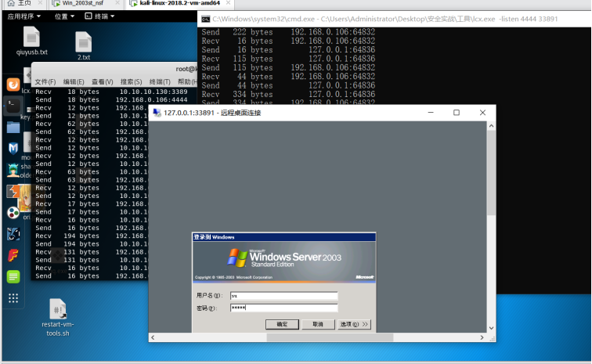
Task: Click the remote desktop horizontal scrollbar thumb
Action: coord(330,337)
